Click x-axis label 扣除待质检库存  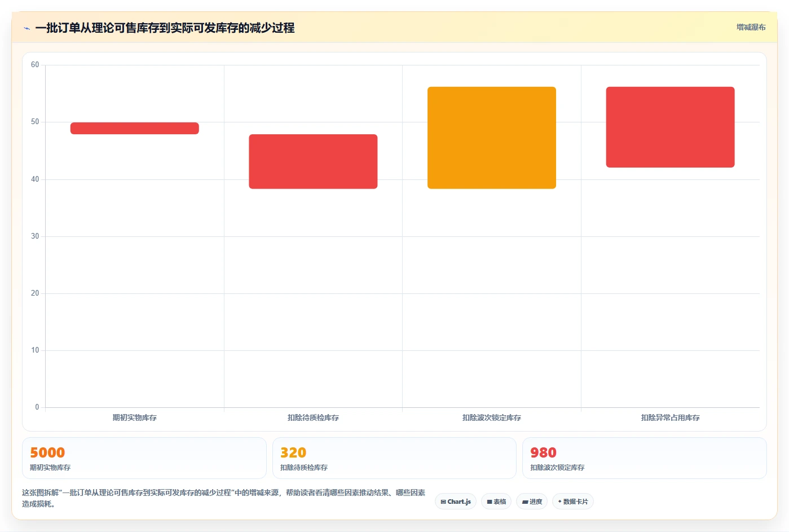(x=313, y=418)
